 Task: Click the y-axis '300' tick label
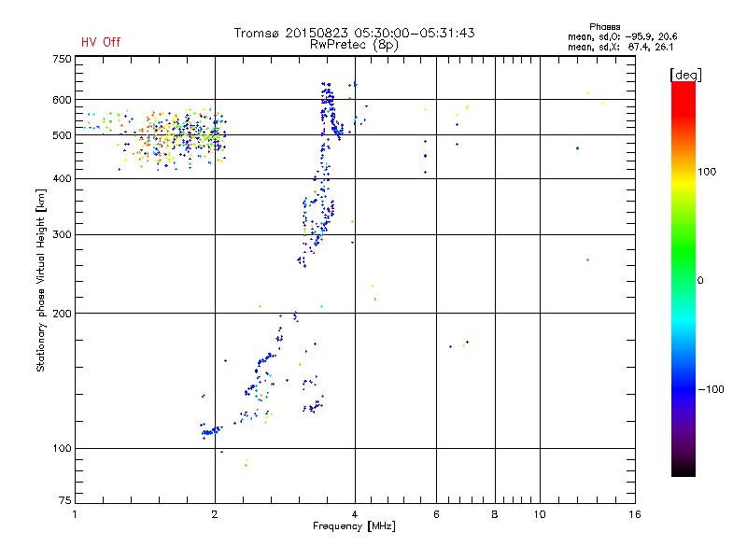[62, 235]
